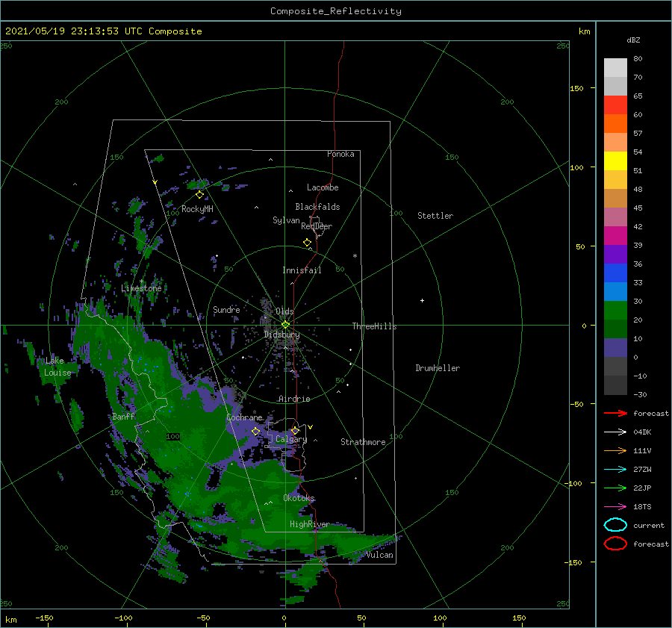Click the Airdrie city label
The height and width of the screenshot is (628, 672).
[294, 399]
